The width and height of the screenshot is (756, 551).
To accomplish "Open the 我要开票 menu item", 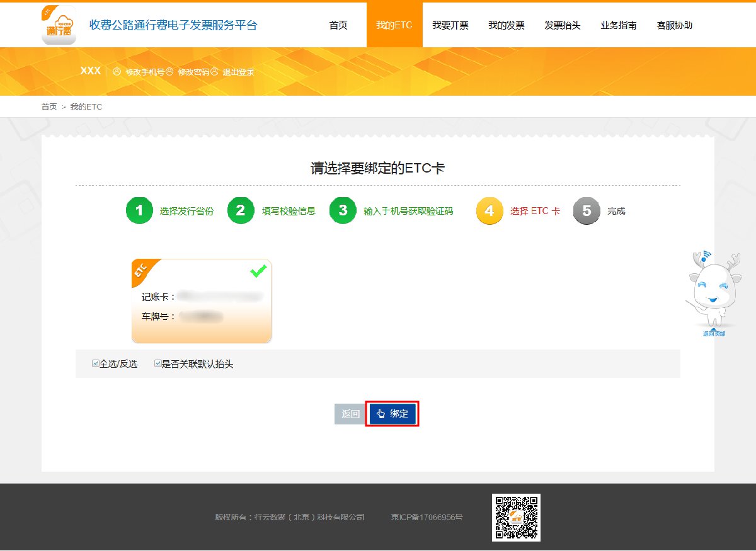I will [450, 25].
